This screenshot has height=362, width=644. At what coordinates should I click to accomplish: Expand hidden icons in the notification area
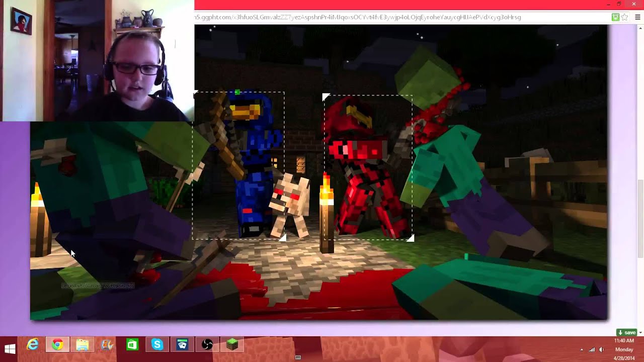pyautogui.click(x=582, y=349)
